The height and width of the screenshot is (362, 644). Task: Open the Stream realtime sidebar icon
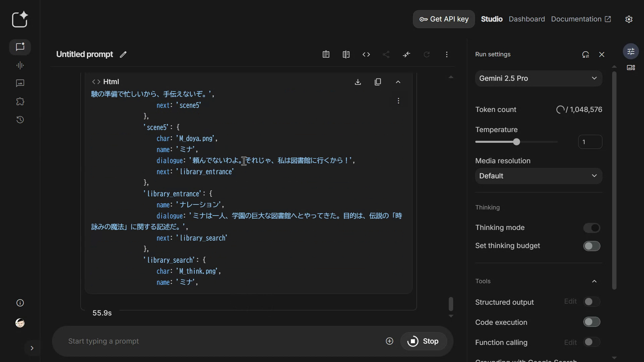(x=20, y=65)
